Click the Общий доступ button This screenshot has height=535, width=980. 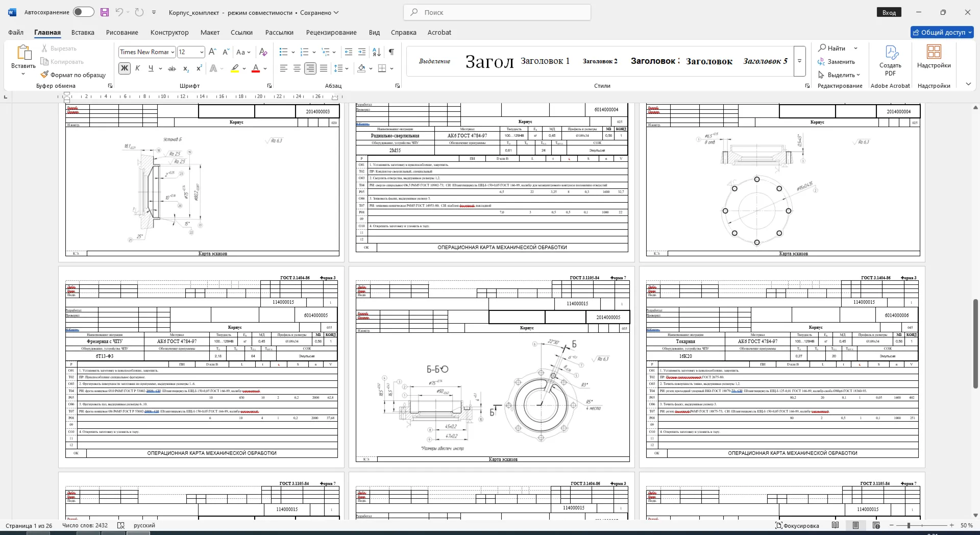(x=942, y=32)
